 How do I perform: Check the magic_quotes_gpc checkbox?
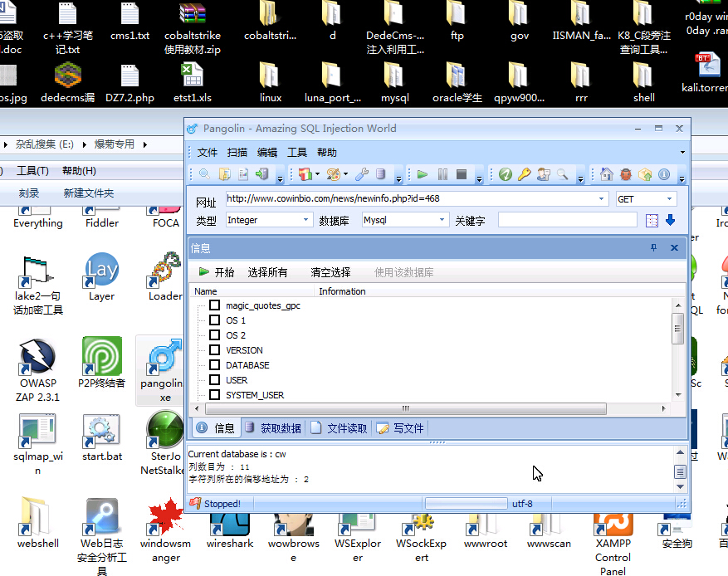point(214,305)
